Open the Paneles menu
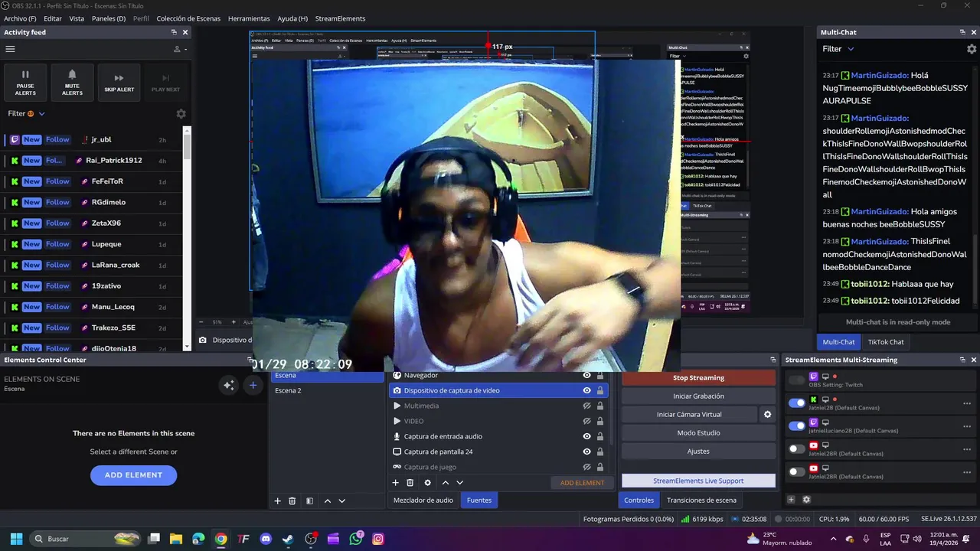The width and height of the screenshot is (980, 551). 109,18
